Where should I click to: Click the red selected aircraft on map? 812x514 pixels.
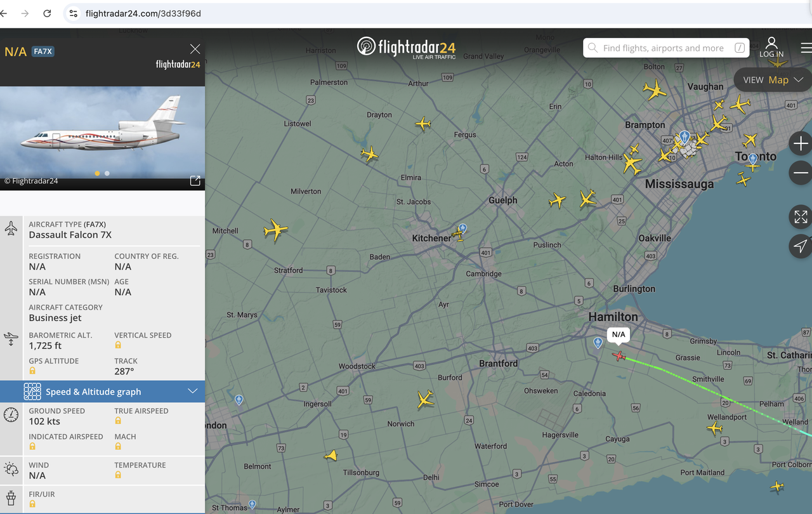(x=619, y=356)
